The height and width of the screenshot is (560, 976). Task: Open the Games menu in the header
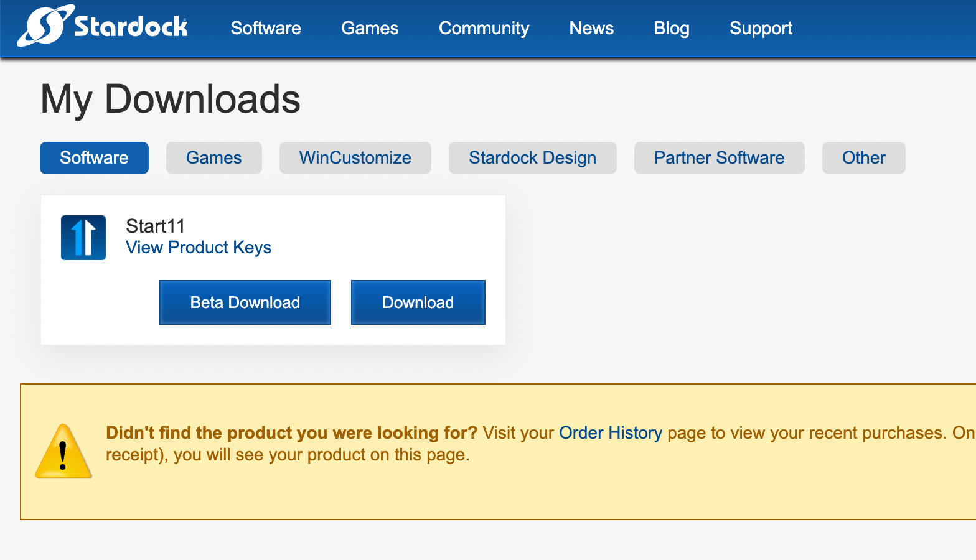[x=370, y=28]
